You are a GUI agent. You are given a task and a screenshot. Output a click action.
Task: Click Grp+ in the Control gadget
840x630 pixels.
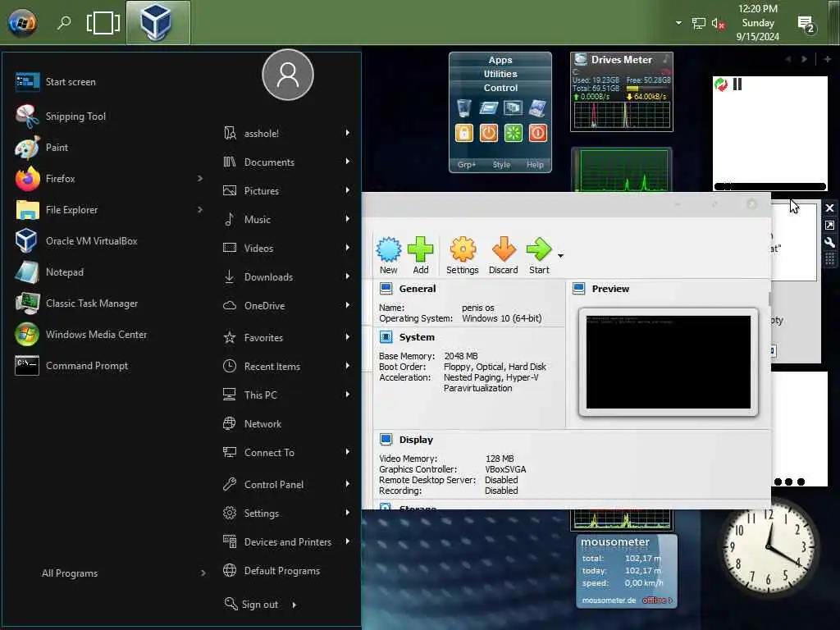[467, 164]
